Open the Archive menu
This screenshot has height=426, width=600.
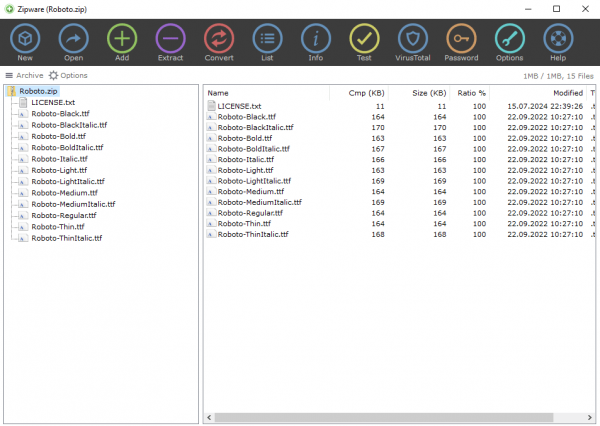[x=24, y=75]
